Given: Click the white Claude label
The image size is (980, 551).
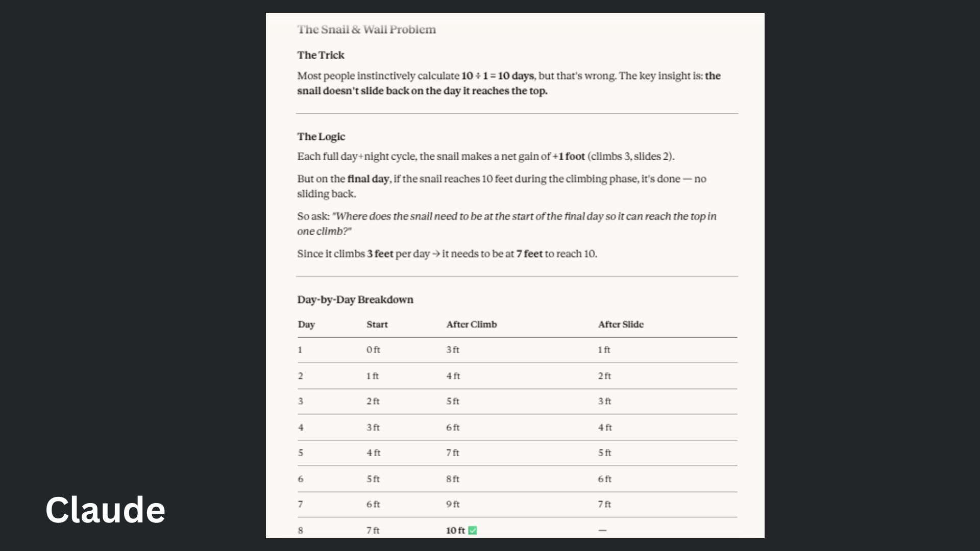Looking at the screenshot, I should pos(105,510).
